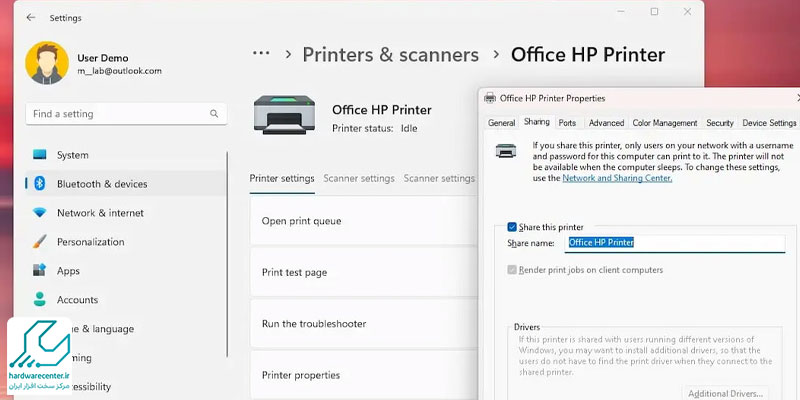Click the large Office HP Printer icon
The image size is (800, 400).
(284, 115)
